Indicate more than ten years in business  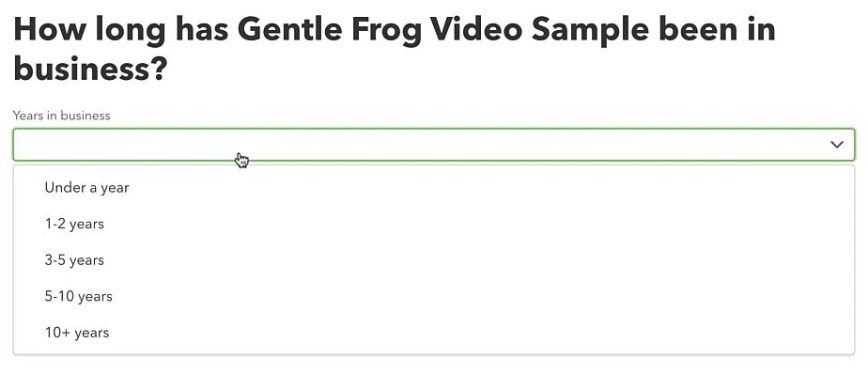(x=434, y=333)
